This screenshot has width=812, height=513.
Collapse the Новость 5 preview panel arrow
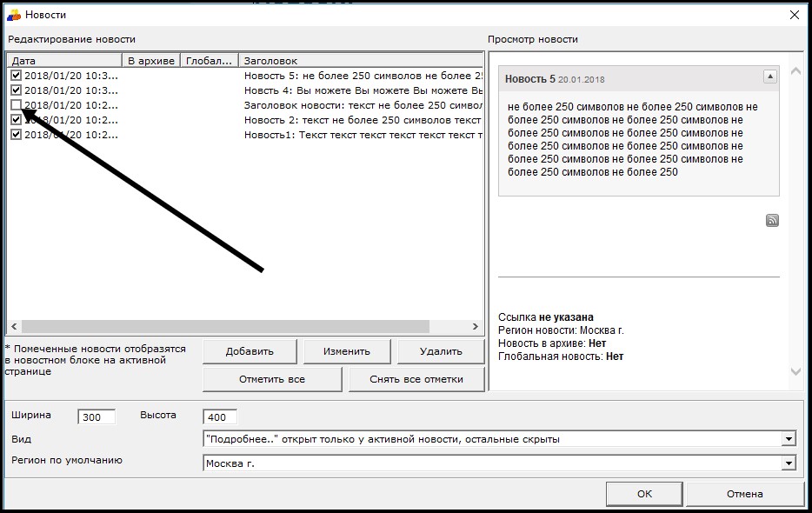tap(769, 77)
